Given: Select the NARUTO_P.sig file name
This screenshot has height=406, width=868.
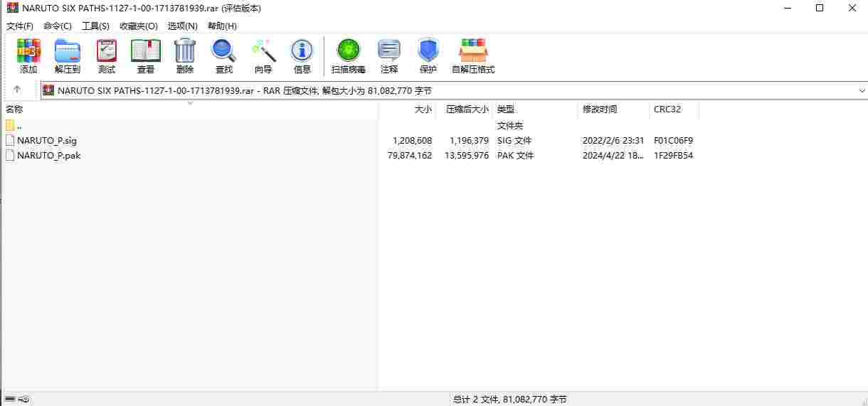Looking at the screenshot, I should click(47, 140).
